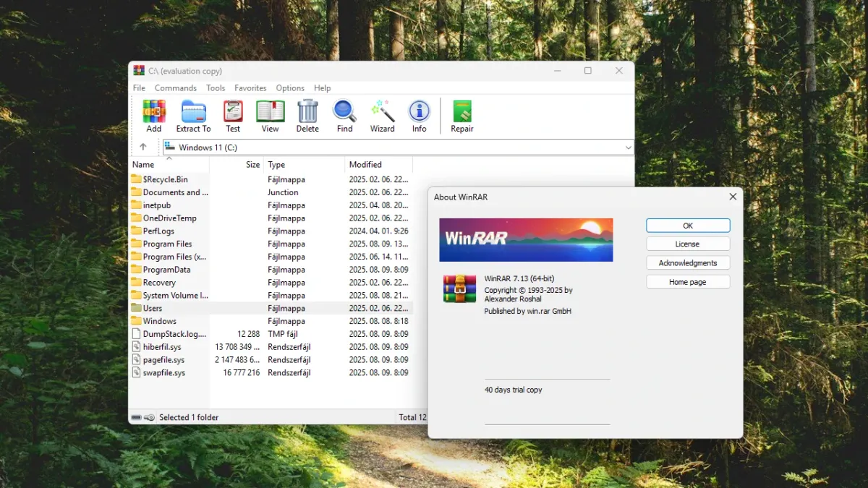Image resolution: width=868 pixels, height=488 pixels.
Task: Select the Program Files folder
Action: (167, 244)
